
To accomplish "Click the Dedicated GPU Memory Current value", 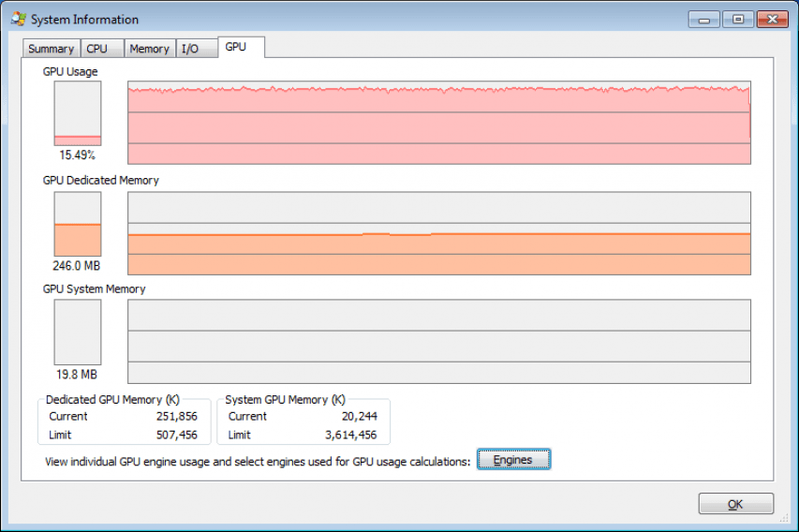I will pyautogui.click(x=176, y=416).
